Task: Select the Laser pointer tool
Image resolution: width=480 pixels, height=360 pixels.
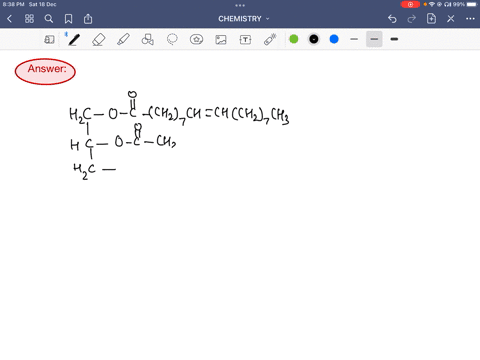Action: pos(270,39)
